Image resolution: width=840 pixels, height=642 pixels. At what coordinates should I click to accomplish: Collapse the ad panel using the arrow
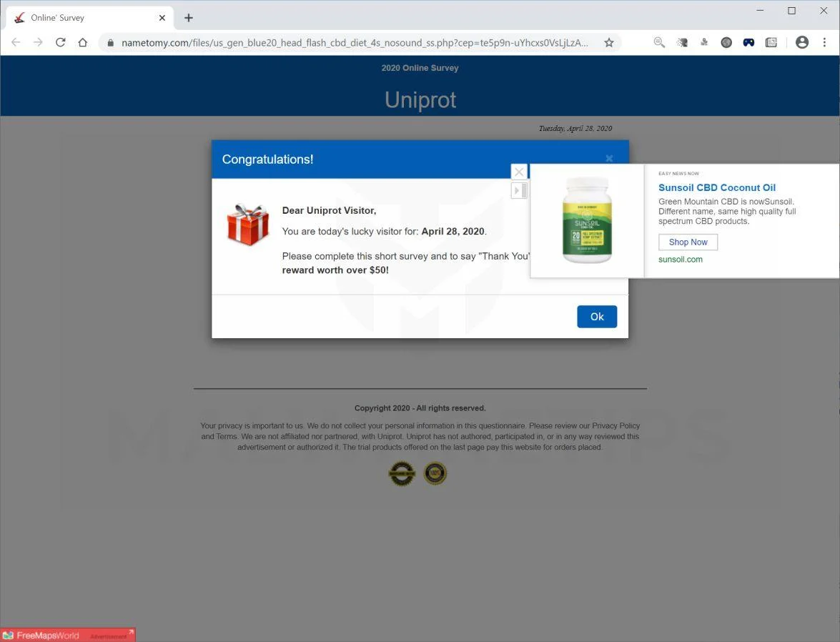[x=519, y=190]
